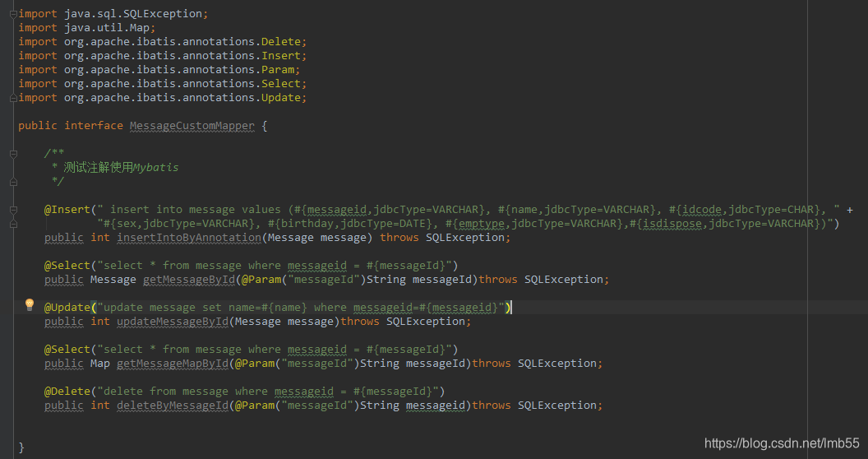Viewport: 868px width, 459px height.
Task: Collapse the @Insert annotation fold marker
Action: click(13, 210)
